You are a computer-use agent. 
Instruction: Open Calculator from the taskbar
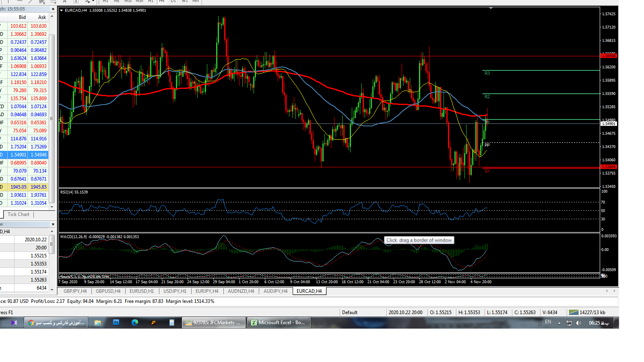pos(172,323)
